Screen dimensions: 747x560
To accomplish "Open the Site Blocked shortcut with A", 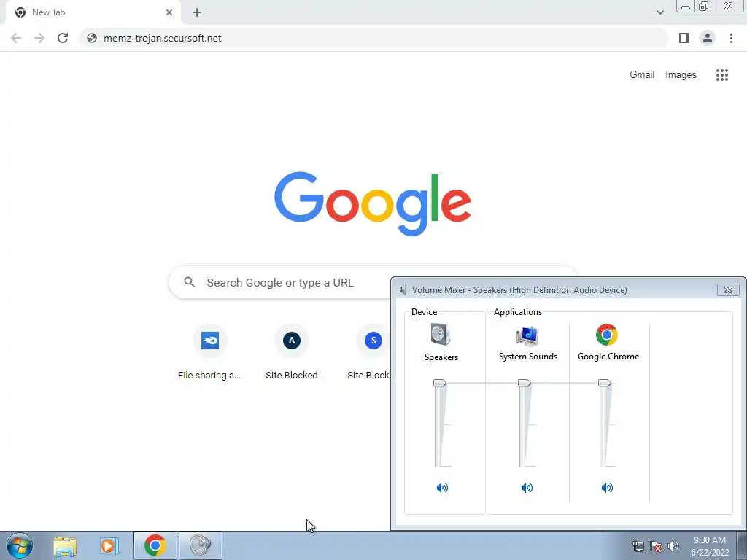I will pos(292,352).
